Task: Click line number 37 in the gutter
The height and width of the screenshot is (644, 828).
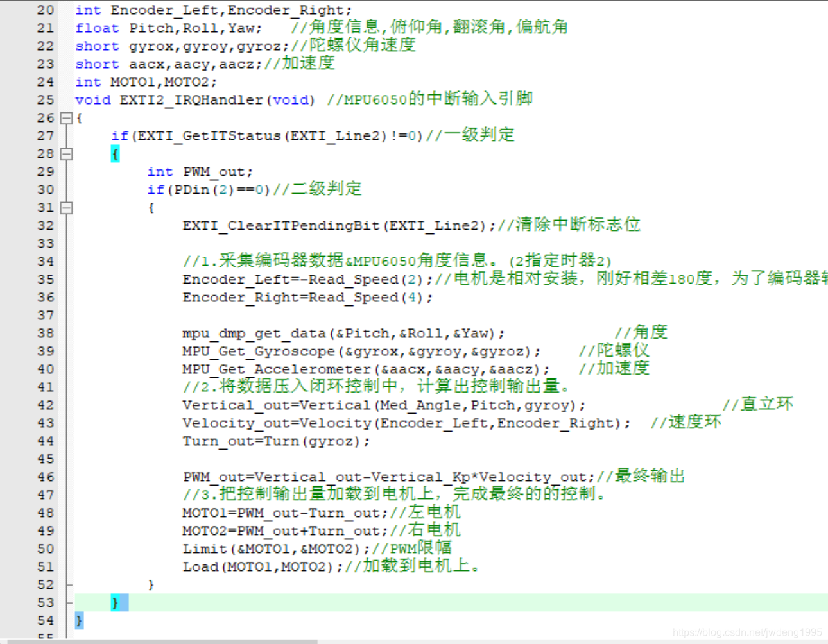Action: click(46, 316)
